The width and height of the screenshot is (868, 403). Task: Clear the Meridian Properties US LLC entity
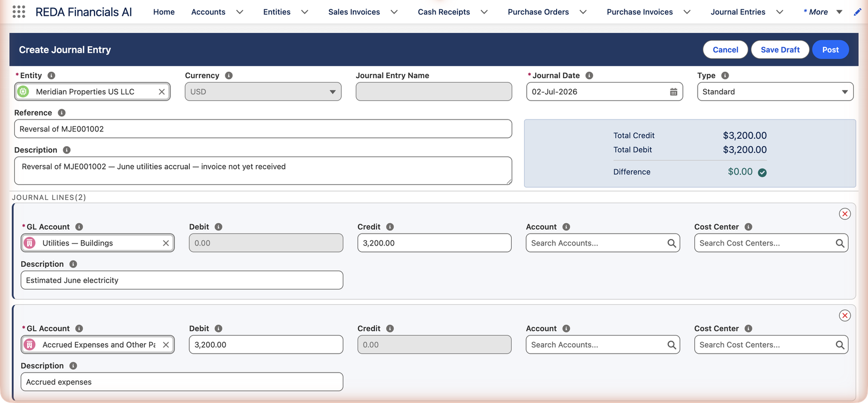tap(162, 92)
